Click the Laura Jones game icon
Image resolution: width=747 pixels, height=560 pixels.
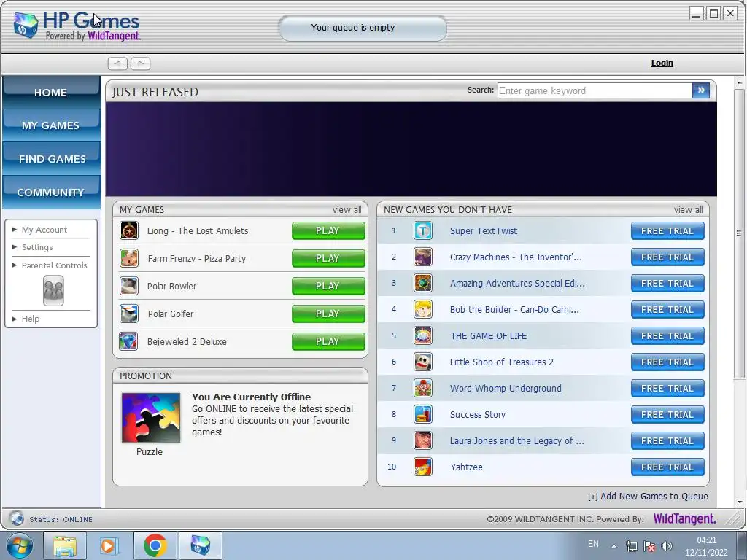click(x=423, y=440)
